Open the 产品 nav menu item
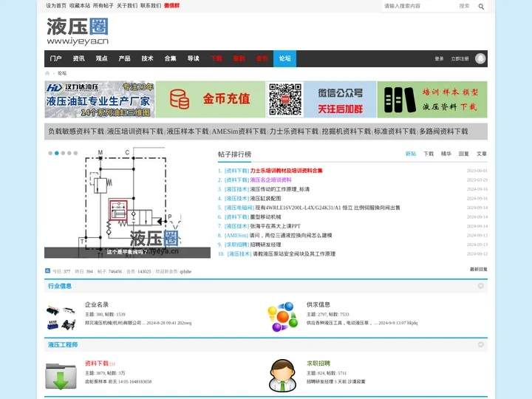532x399 pixels. point(125,58)
